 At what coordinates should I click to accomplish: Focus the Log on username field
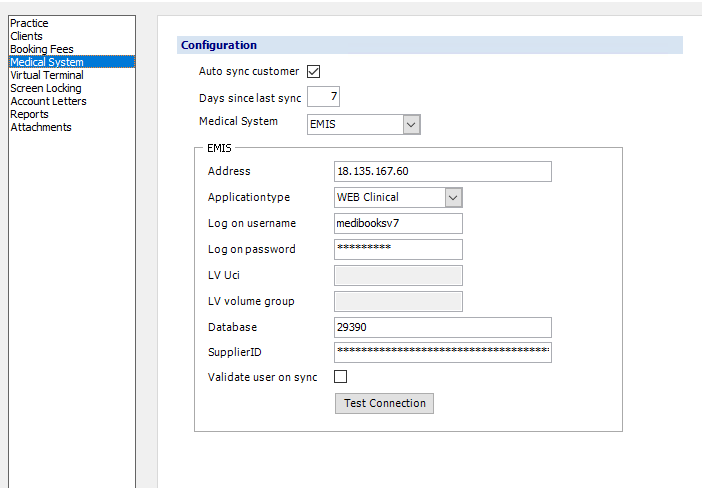tap(398, 223)
